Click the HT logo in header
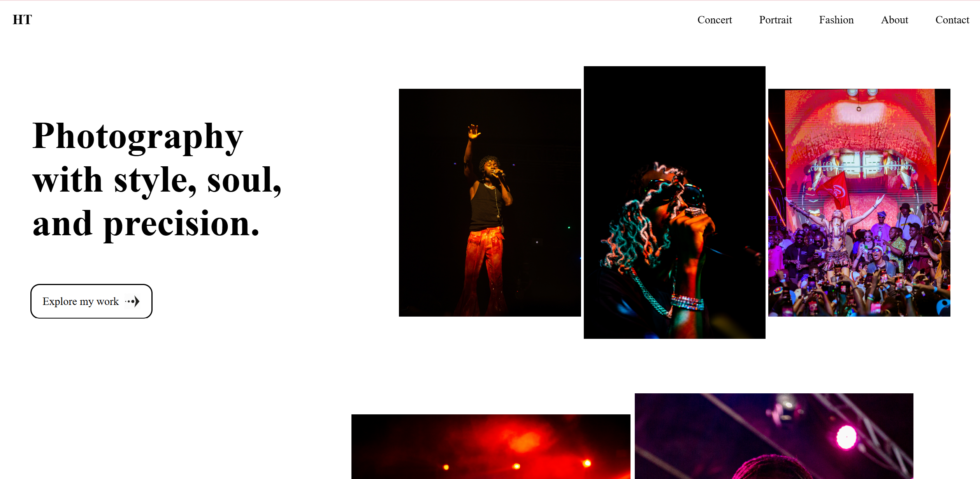Image resolution: width=980 pixels, height=479 pixels. pyautogui.click(x=22, y=19)
